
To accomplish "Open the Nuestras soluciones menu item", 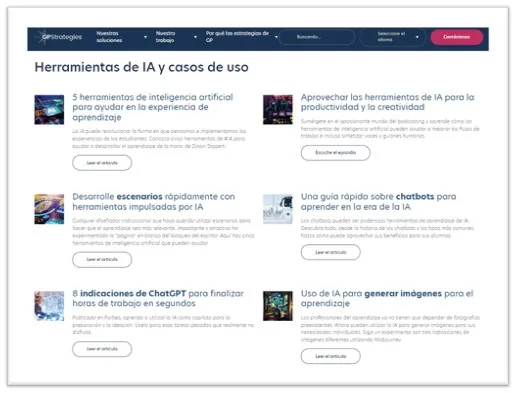I will tap(109, 37).
